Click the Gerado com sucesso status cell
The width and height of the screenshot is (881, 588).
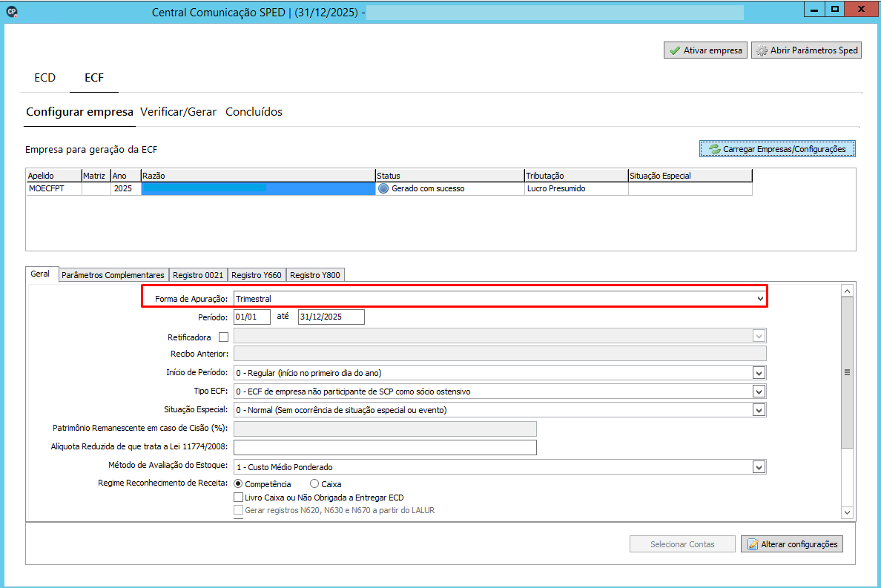449,188
